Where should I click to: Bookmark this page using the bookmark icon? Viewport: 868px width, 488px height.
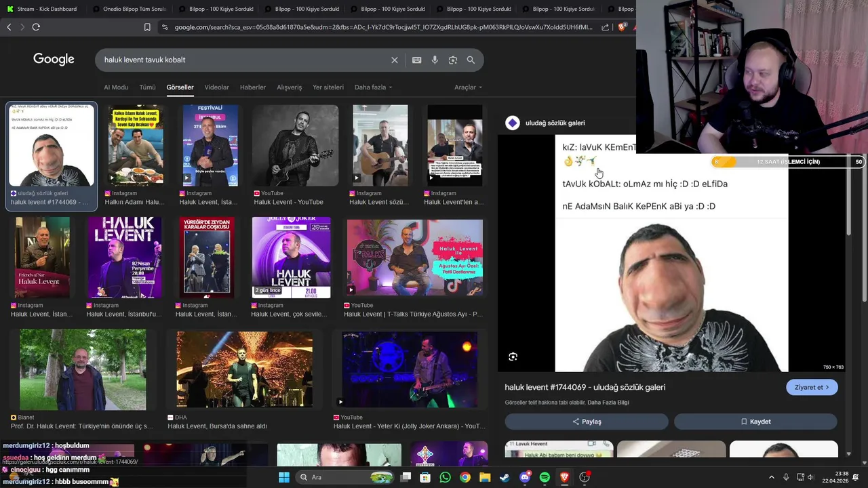click(x=147, y=27)
